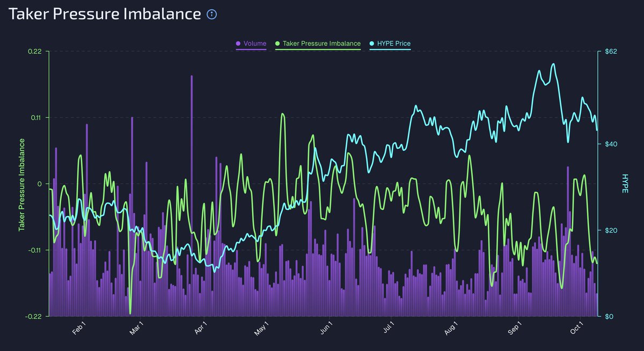Viewport: 644px width, 351px height.
Task: Click the purple Volume legend dot
Action: pos(237,43)
